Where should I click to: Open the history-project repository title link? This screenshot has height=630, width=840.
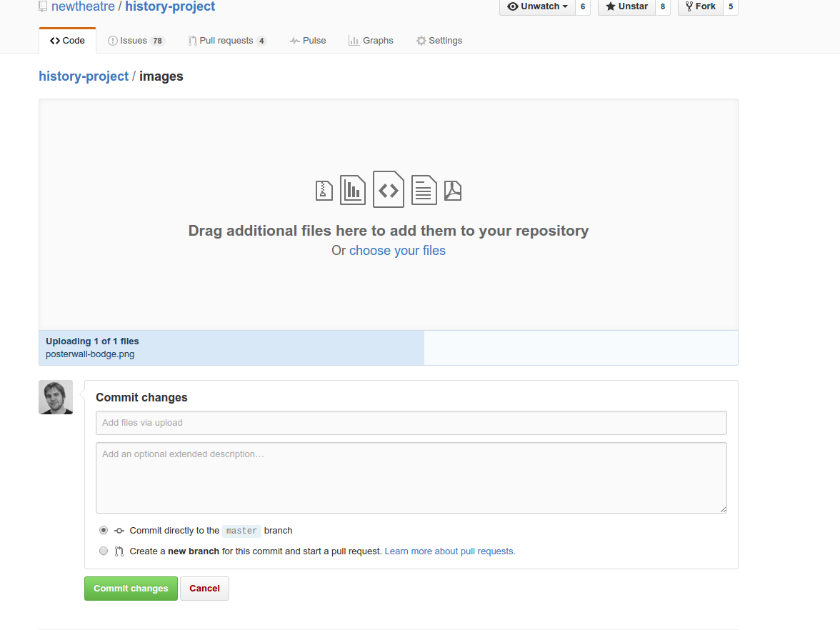170,6
